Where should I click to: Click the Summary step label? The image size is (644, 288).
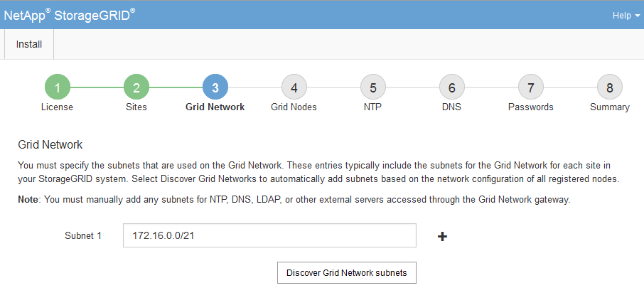[x=609, y=107]
